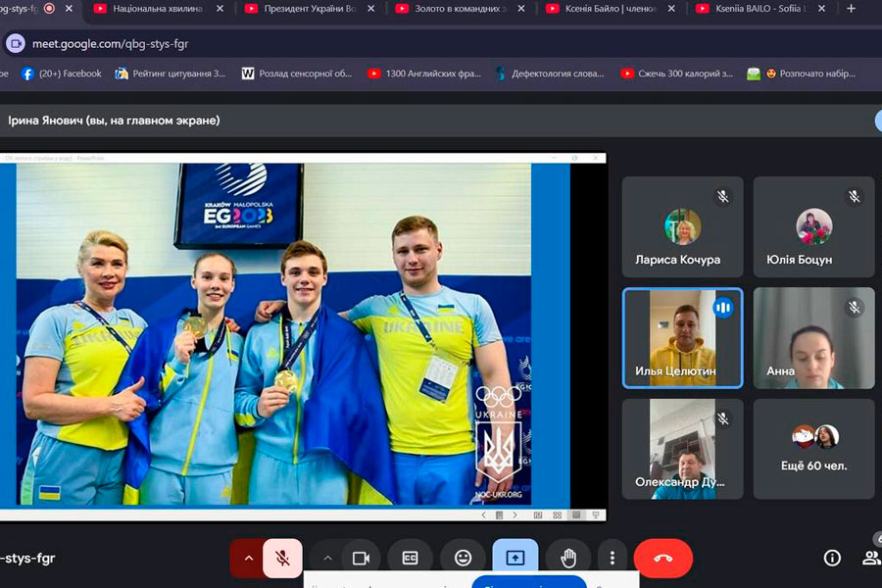Leave the call with the red hang-up button
The width and height of the screenshot is (882, 588).
(x=662, y=558)
